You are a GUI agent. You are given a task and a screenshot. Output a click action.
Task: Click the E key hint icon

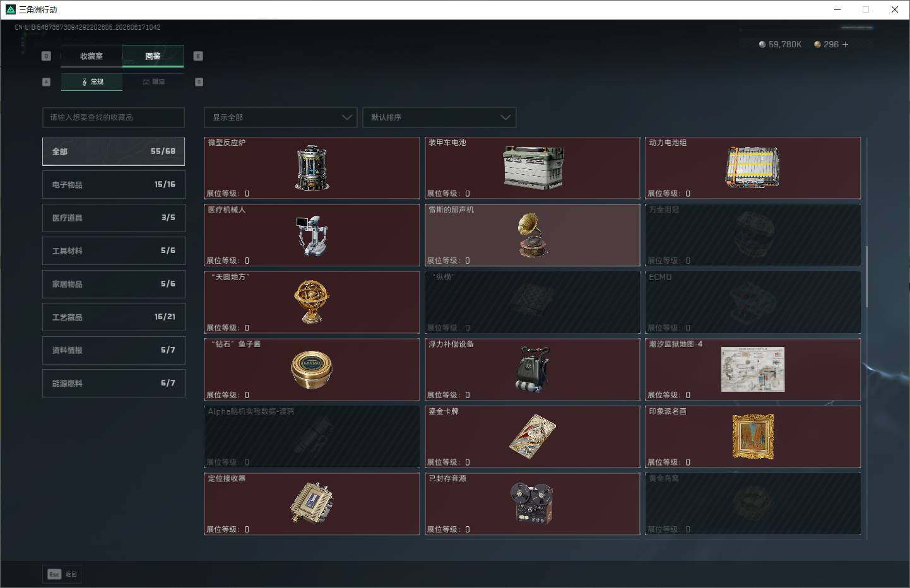[x=198, y=56]
